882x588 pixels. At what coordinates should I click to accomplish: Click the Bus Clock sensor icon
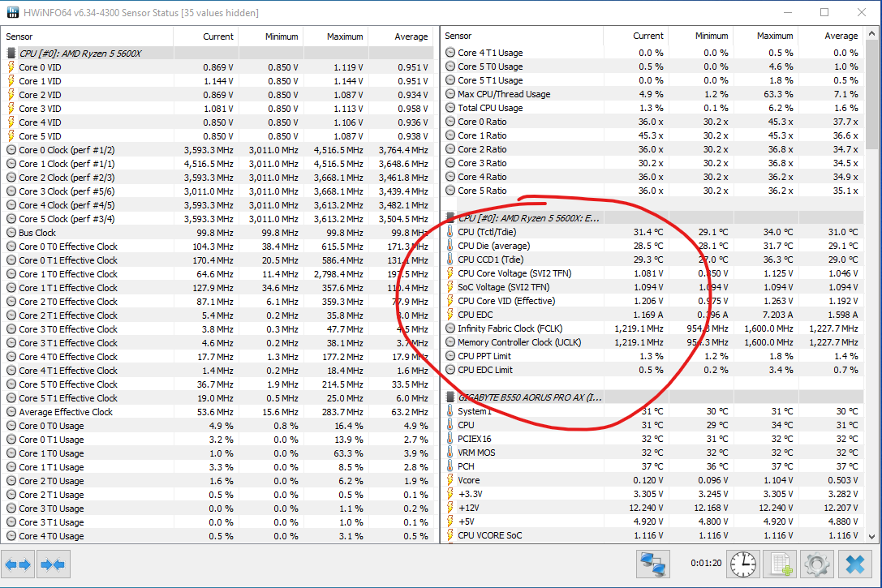11,233
